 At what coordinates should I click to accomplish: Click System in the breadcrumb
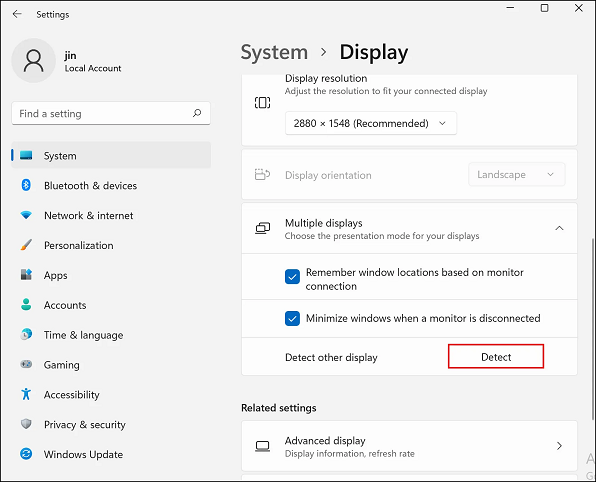(x=274, y=52)
